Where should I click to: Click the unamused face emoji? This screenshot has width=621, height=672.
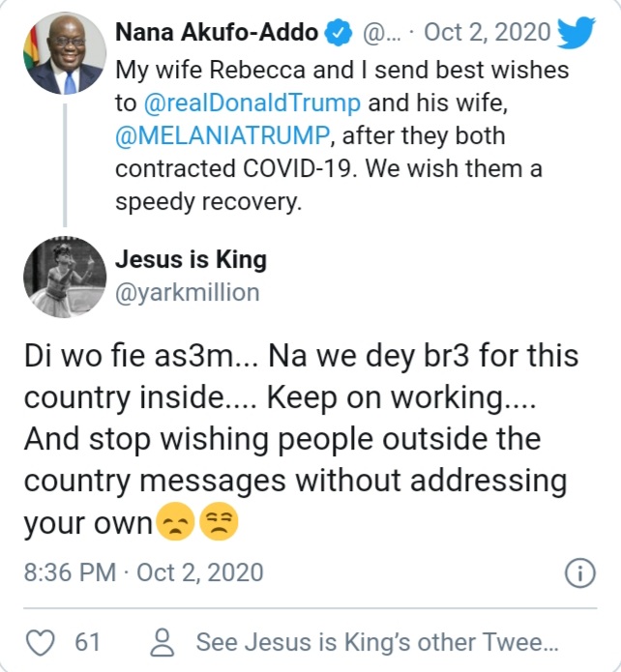(x=218, y=523)
